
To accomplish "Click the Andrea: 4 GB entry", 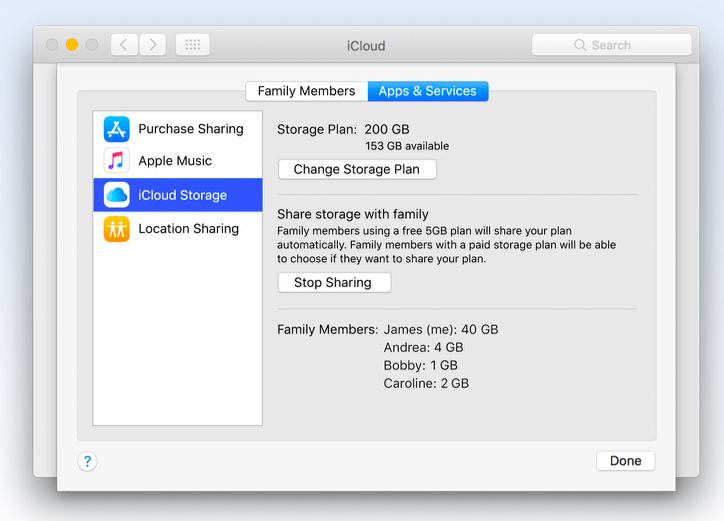I will (x=423, y=347).
